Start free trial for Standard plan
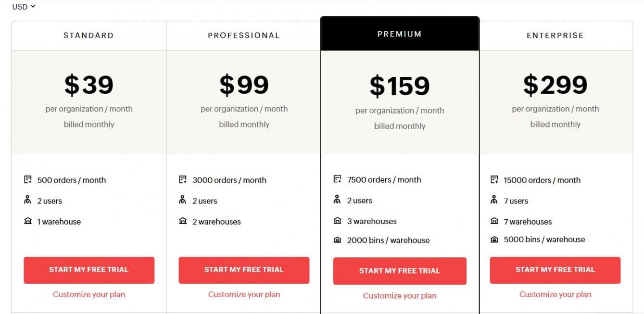Viewport: 644px width, 314px height. (x=89, y=270)
